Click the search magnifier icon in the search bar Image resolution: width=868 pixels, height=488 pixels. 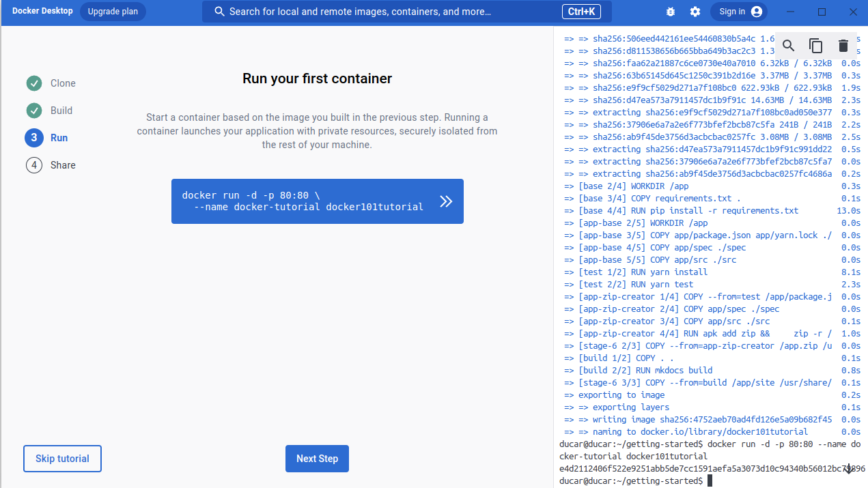click(219, 12)
